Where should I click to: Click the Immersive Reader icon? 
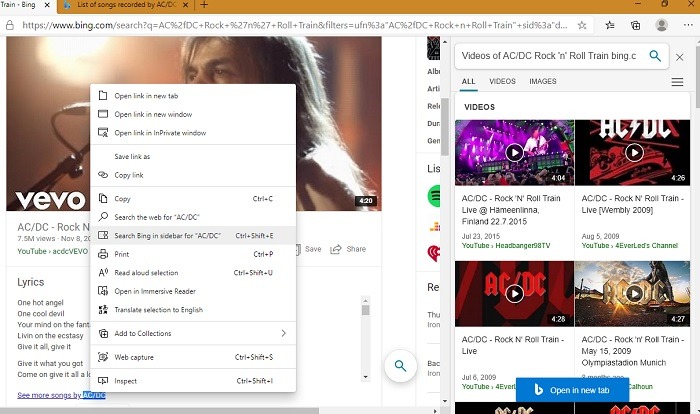pos(103,291)
